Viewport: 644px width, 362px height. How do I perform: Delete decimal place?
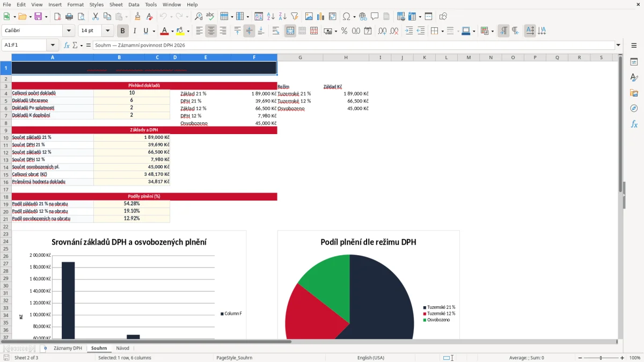pos(394,31)
